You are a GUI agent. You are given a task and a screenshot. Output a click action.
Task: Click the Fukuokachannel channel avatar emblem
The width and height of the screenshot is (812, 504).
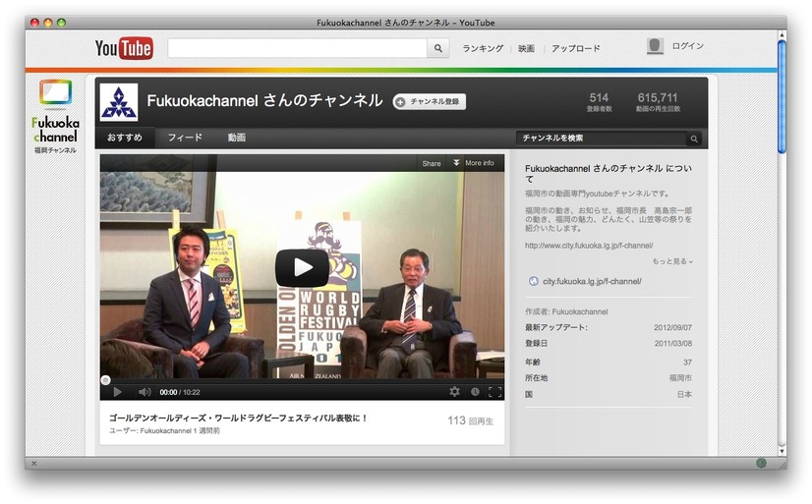pyautogui.click(x=119, y=102)
